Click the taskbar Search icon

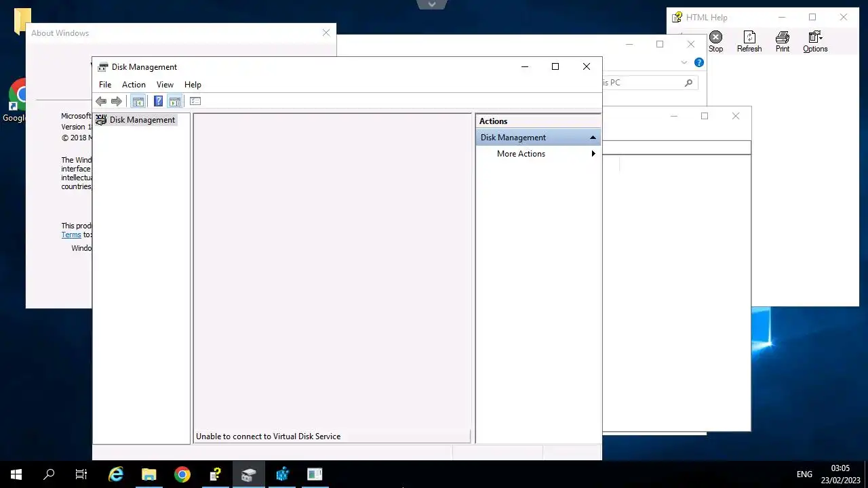coord(49,474)
